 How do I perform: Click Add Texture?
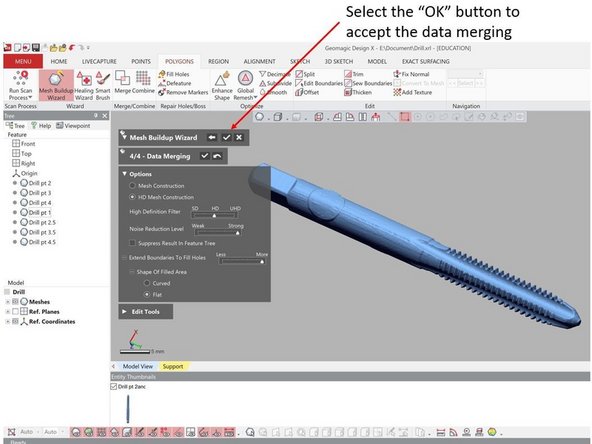(413, 92)
